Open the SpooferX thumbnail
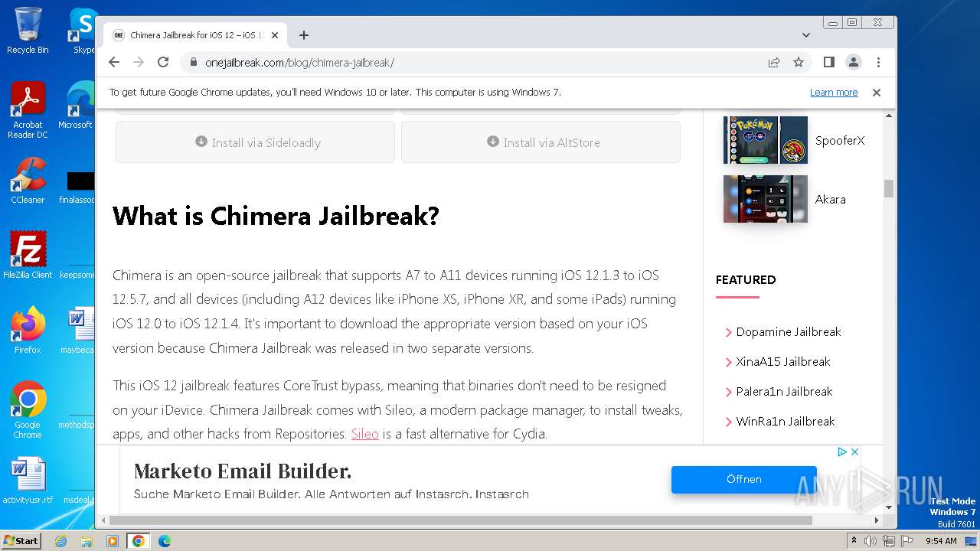Viewport: 980px width, 551px height. pos(766,140)
